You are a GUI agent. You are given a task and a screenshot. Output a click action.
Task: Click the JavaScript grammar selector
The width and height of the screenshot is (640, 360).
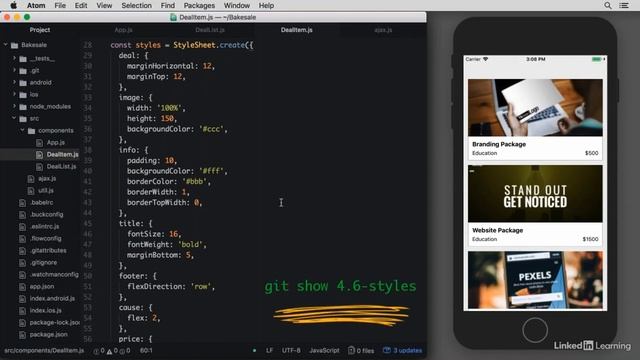(324, 351)
